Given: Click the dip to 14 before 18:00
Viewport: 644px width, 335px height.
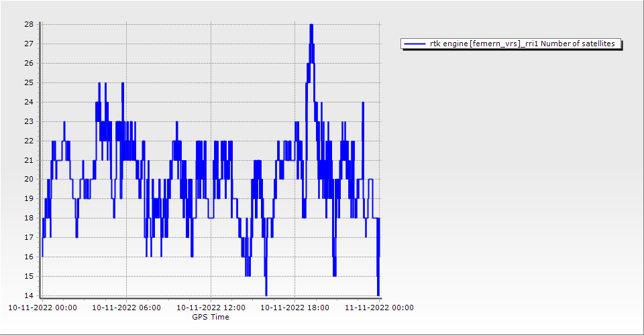Looking at the screenshot, I should [266, 294].
